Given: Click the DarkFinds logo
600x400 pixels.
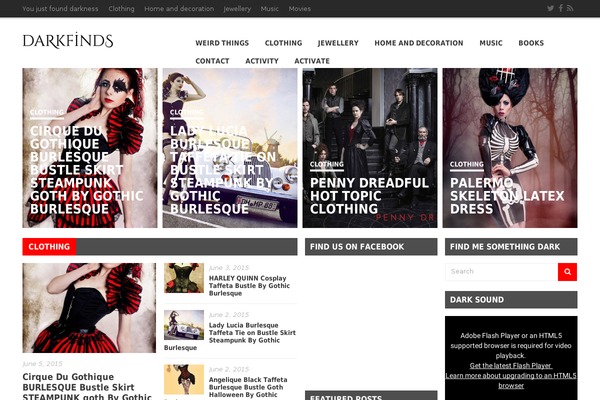Looking at the screenshot, I should pos(68,41).
